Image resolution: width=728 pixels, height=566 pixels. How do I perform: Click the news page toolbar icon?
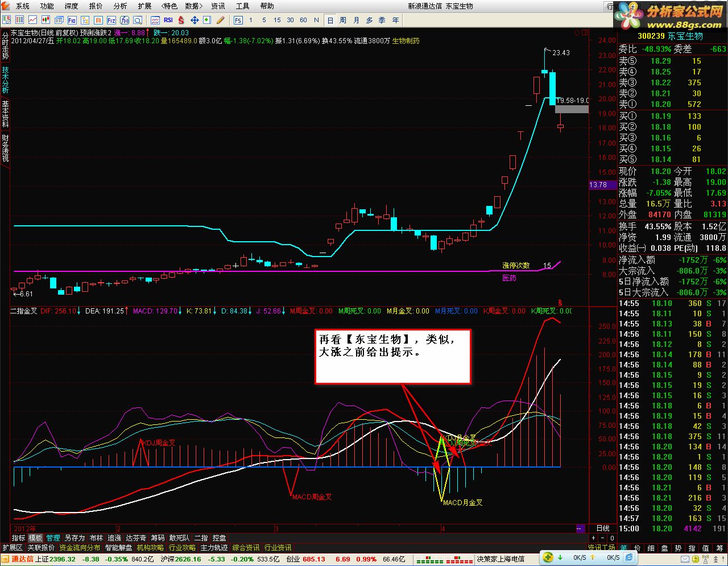(x=59, y=20)
